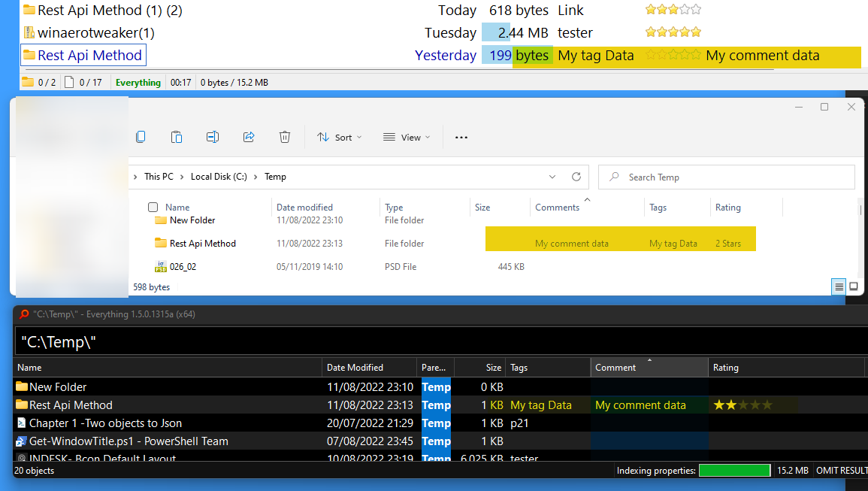Click the Link text next to 618 bytes
This screenshot has width=868, height=491.
[570, 11]
